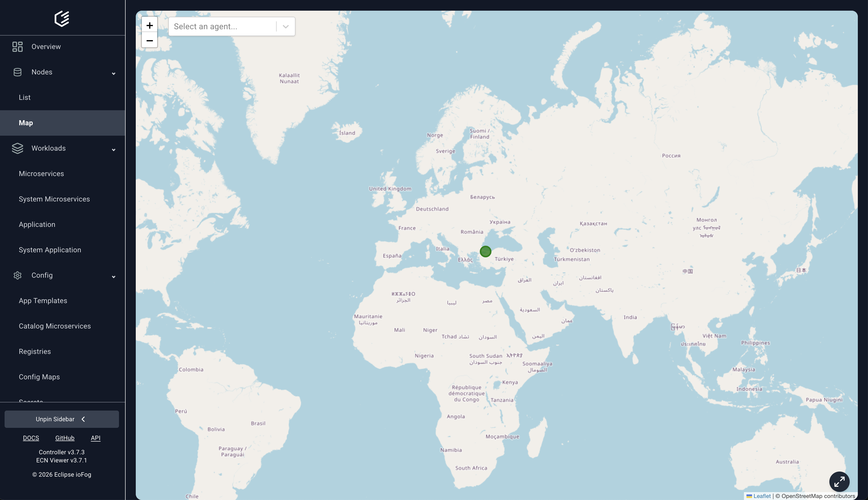Expand the map to fullscreen

click(840, 481)
